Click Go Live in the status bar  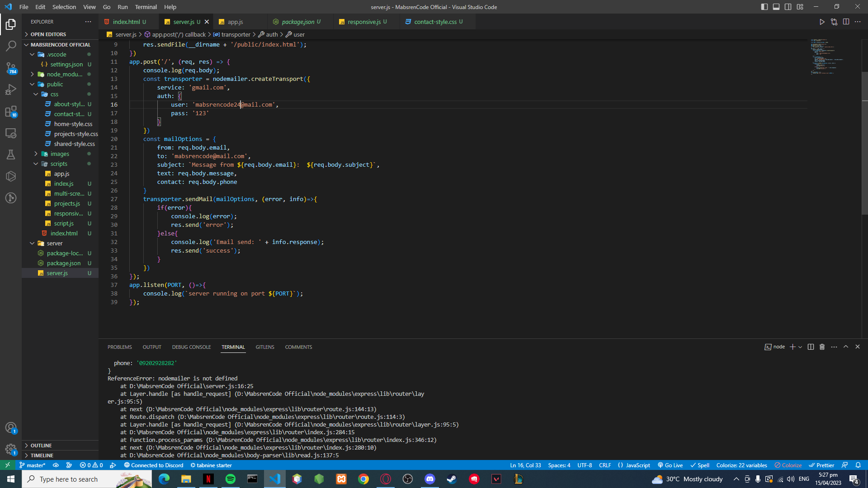[670, 465]
